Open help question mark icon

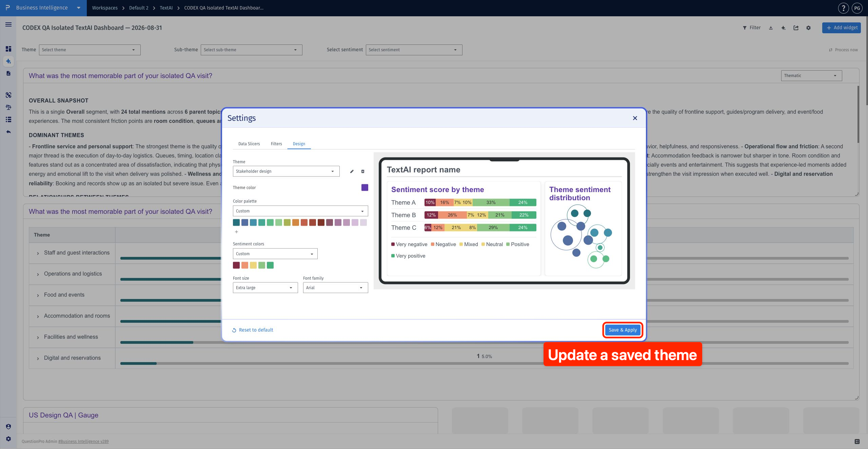coord(843,8)
